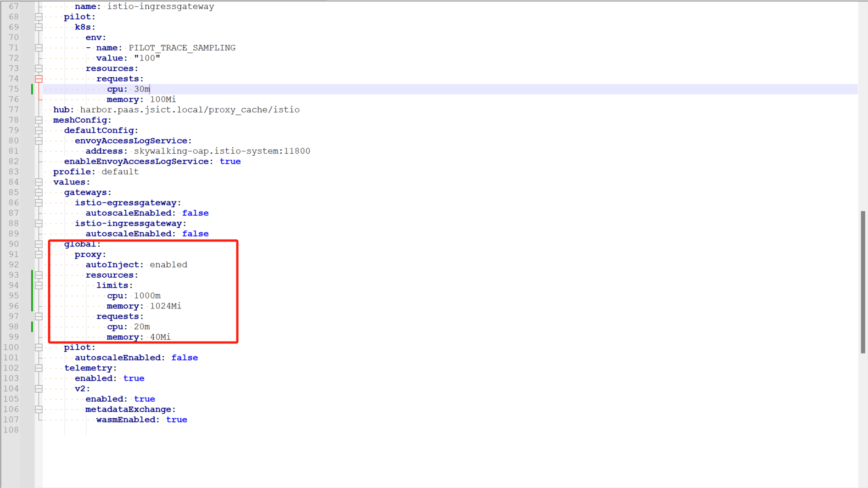Click the false value under istio-egressgateway
868x488 pixels.
195,213
